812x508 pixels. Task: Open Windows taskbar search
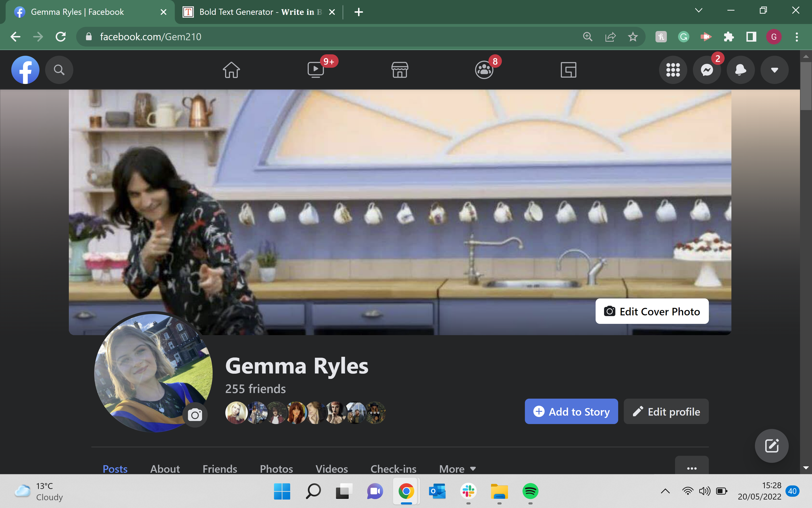pos(313,492)
